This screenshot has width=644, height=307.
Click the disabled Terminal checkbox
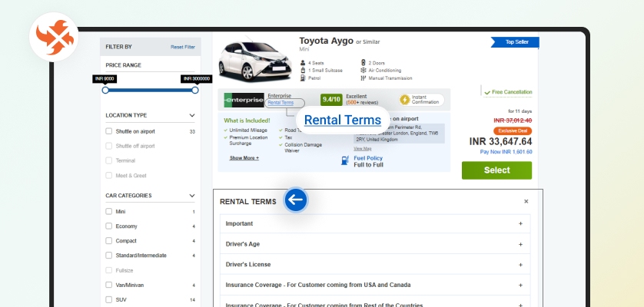(109, 160)
